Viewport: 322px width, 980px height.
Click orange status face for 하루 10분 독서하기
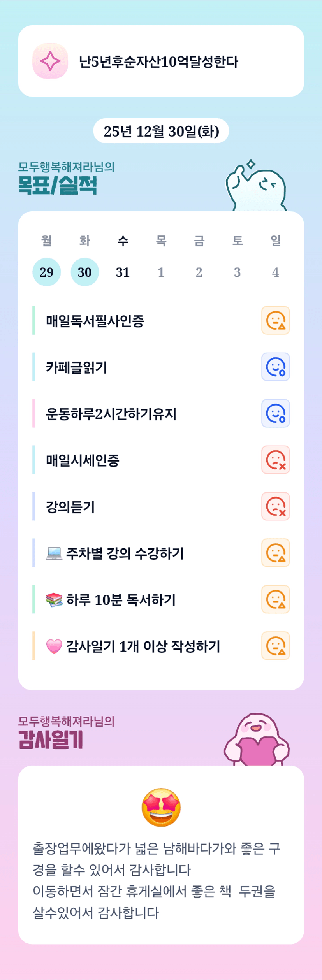[275, 599]
